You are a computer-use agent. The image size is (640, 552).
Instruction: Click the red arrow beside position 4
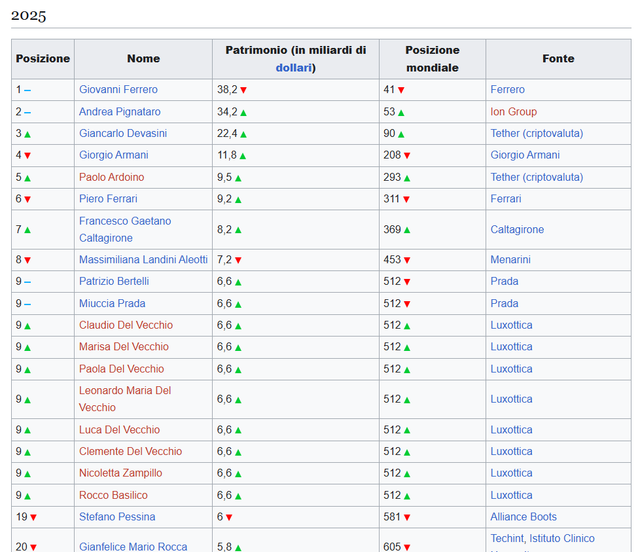pyautogui.click(x=28, y=156)
